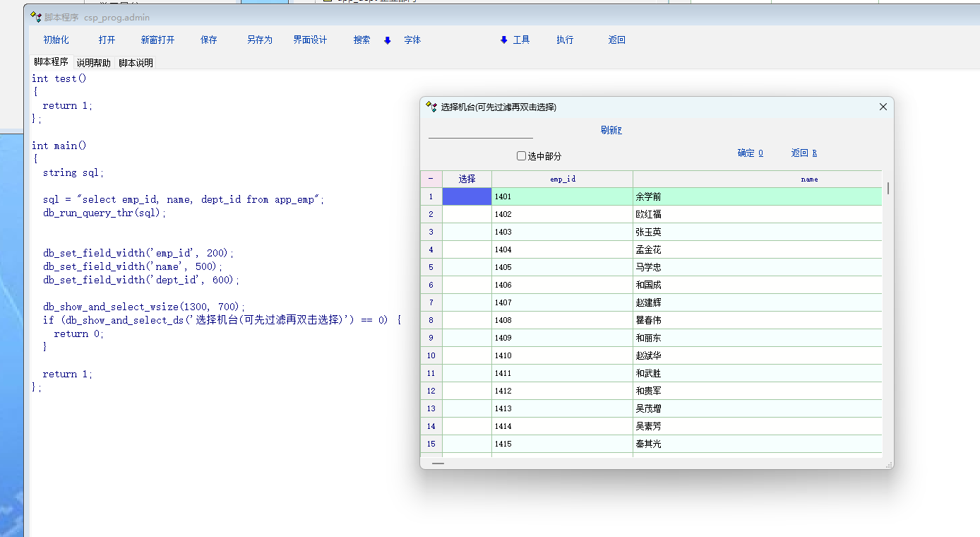Click 保存 in the toolbar
Image resolution: width=980 pixels, height=537 pixels.
[209, 40]
